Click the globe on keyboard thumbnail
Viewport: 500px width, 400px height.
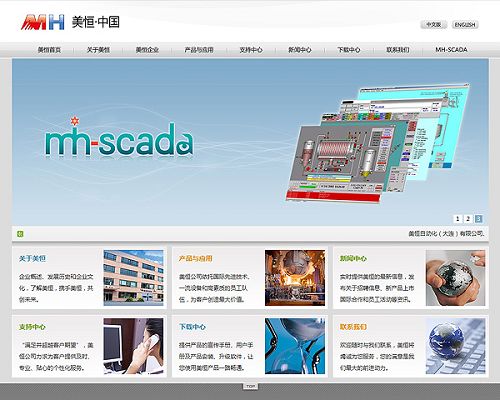455,346
